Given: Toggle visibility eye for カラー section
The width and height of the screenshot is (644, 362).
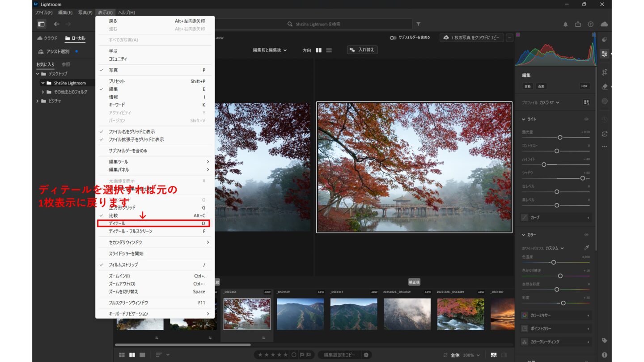Looking at the screenshot, I should click(586, 235).
